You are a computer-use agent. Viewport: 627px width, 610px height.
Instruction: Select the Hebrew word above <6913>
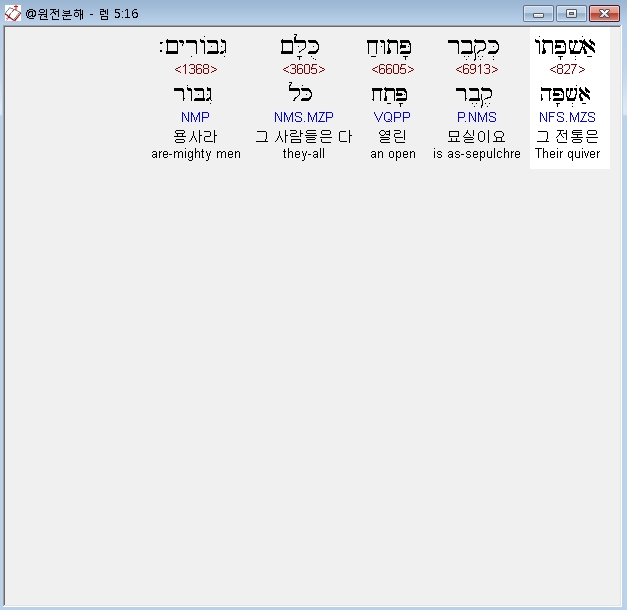pyautogui.click(x=473, y=47)
